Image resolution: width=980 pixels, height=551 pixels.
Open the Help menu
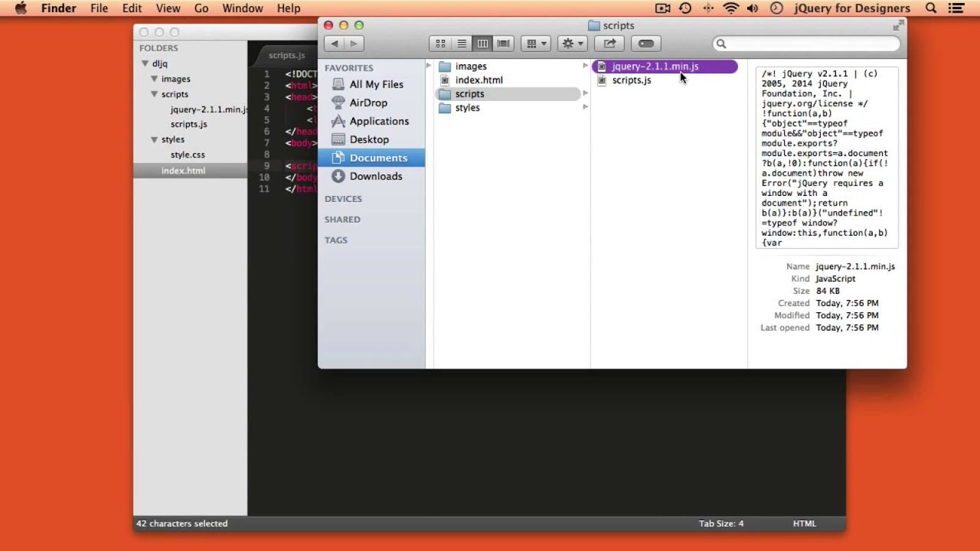pyautogui.click(x=289, y=8)
